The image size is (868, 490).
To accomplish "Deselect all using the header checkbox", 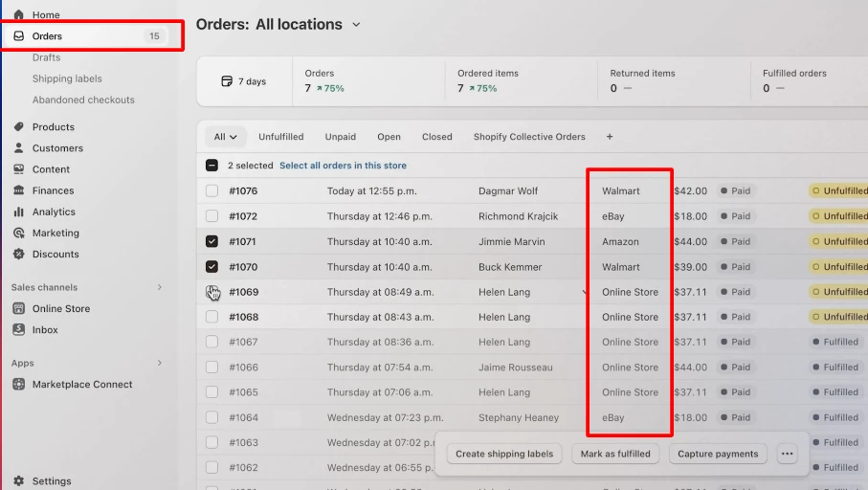I will [212, 165].
